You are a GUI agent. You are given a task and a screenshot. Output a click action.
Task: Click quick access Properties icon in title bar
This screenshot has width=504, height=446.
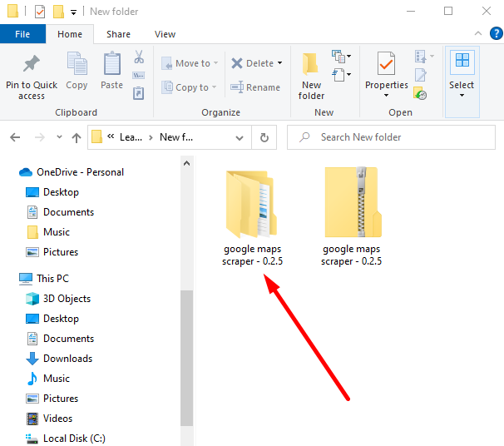(x=40, y=12)
